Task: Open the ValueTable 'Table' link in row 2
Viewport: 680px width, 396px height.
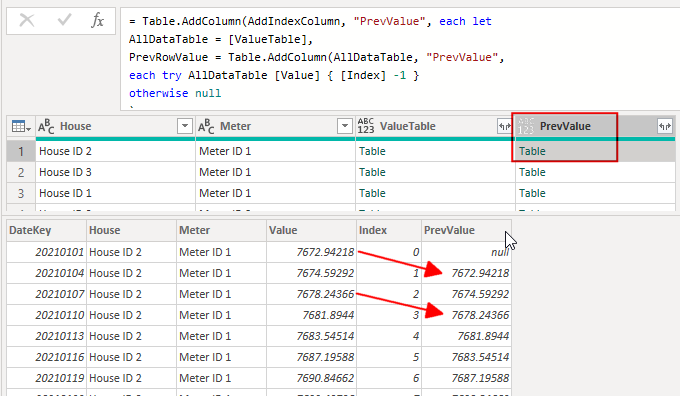Action: [x=372, y=172]
